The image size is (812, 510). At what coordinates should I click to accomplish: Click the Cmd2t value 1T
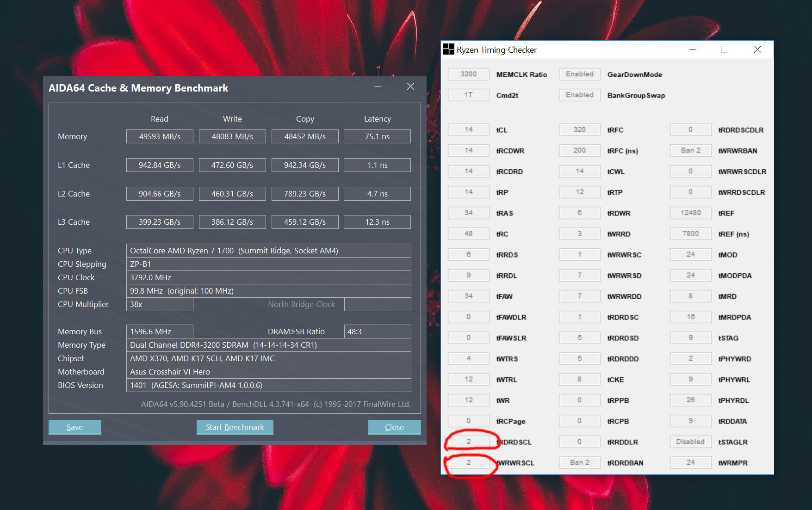click(x=469, y=95)
